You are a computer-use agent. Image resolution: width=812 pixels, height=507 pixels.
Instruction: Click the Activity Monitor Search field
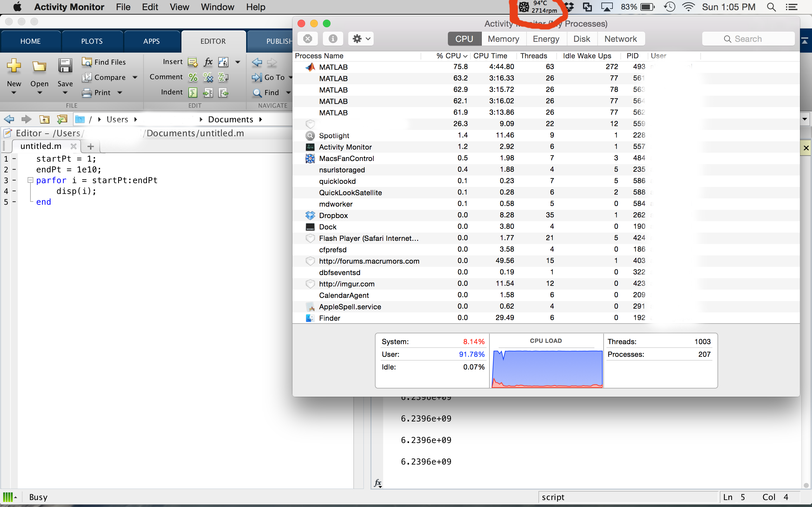(x=748, y=39)
